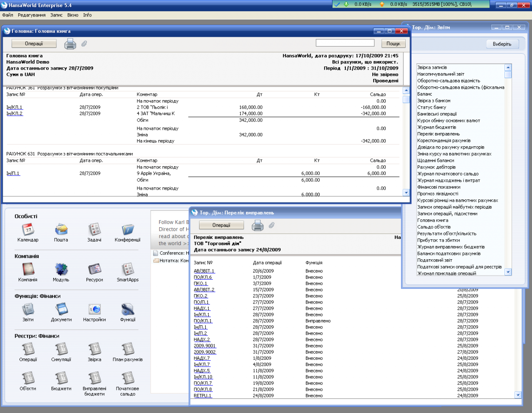The height and width of the screenshot is (413, 532).
Task: Open the Редагування menu
Action: pyautogui.click(x=31, y=15)
